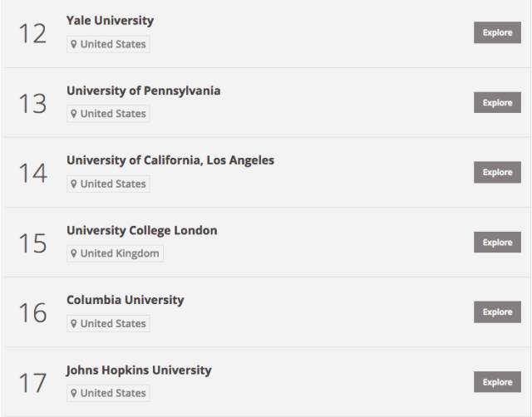Click Explore for Johns Hopkins University
The width and height of the screenshot is (532, 417).
497,382
